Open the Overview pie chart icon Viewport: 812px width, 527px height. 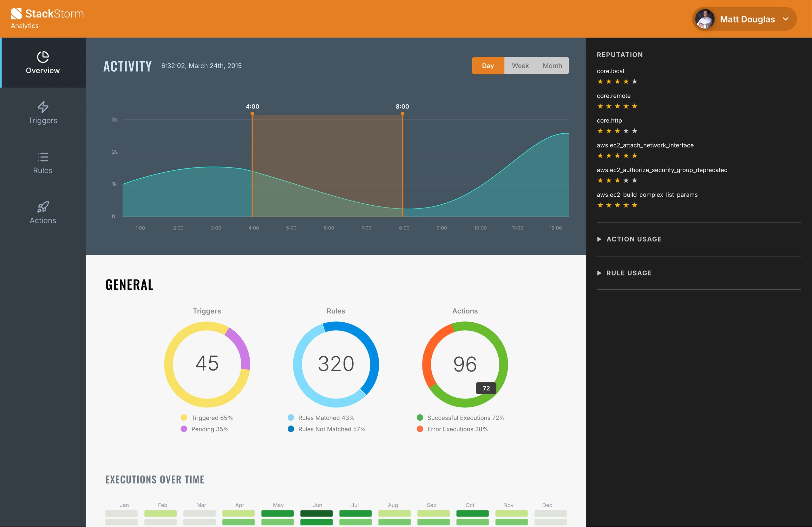[43, 57]
